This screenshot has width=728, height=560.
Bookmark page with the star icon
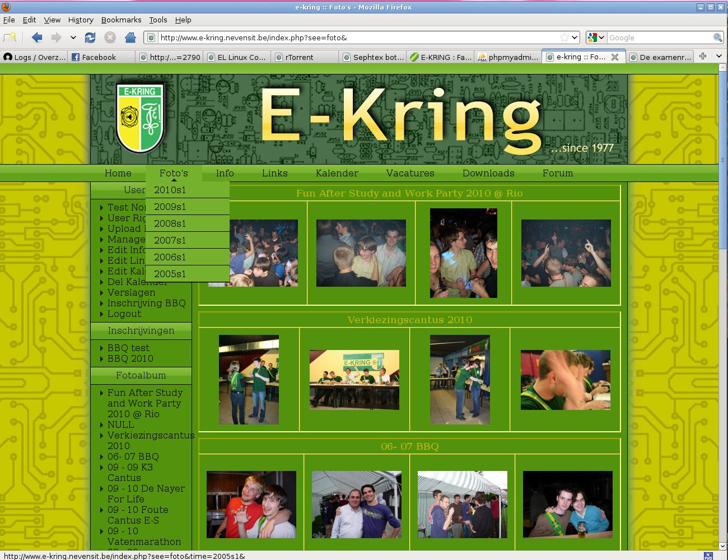[564, 38]
